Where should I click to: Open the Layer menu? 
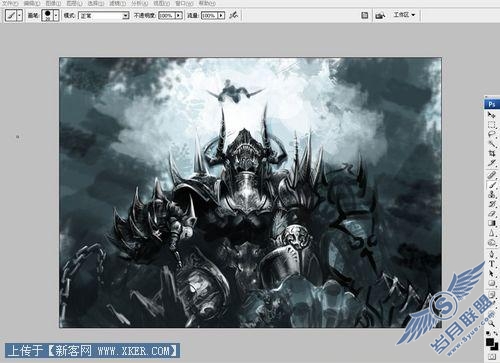click(74, 3)
